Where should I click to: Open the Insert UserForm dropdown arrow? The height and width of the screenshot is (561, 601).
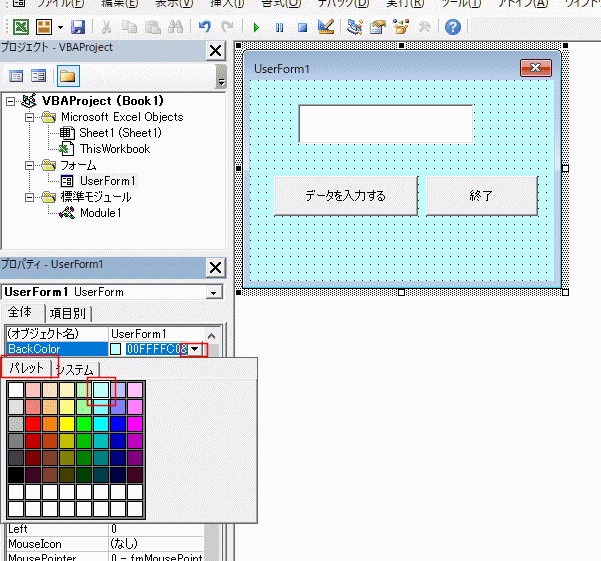60,28
